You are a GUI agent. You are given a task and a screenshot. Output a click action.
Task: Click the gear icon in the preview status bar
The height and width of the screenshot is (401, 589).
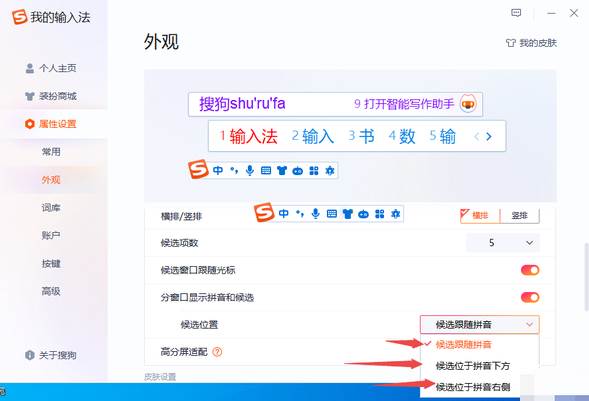(330, 171)
